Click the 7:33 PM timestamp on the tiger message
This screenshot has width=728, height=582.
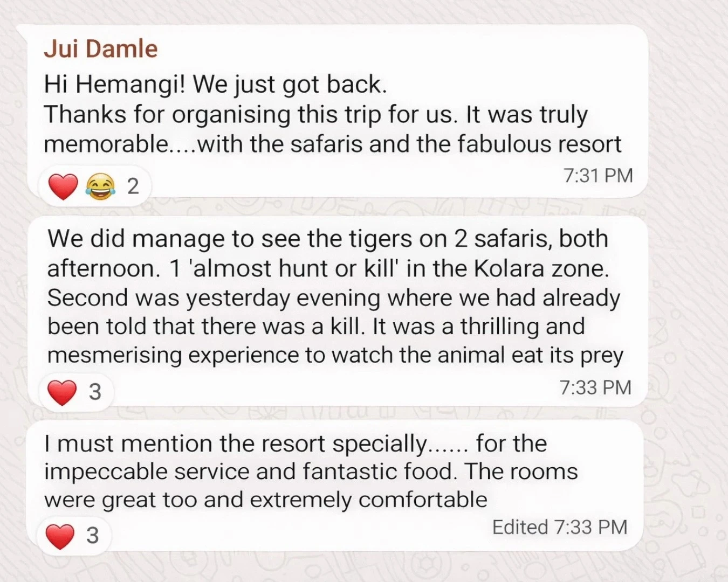click(595, 387)
